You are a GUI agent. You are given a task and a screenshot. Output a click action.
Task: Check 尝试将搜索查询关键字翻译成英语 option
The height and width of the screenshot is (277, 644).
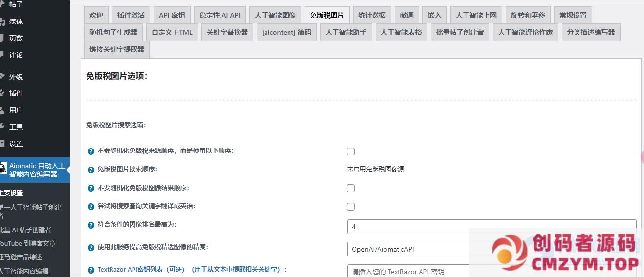click(x=351, y=207)
